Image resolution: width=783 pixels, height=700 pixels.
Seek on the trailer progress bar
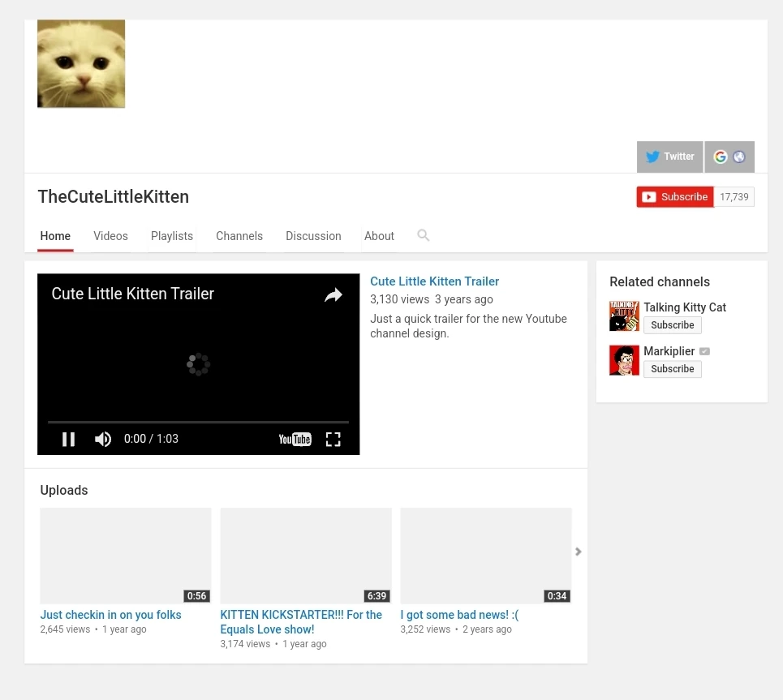pos(198,423)
